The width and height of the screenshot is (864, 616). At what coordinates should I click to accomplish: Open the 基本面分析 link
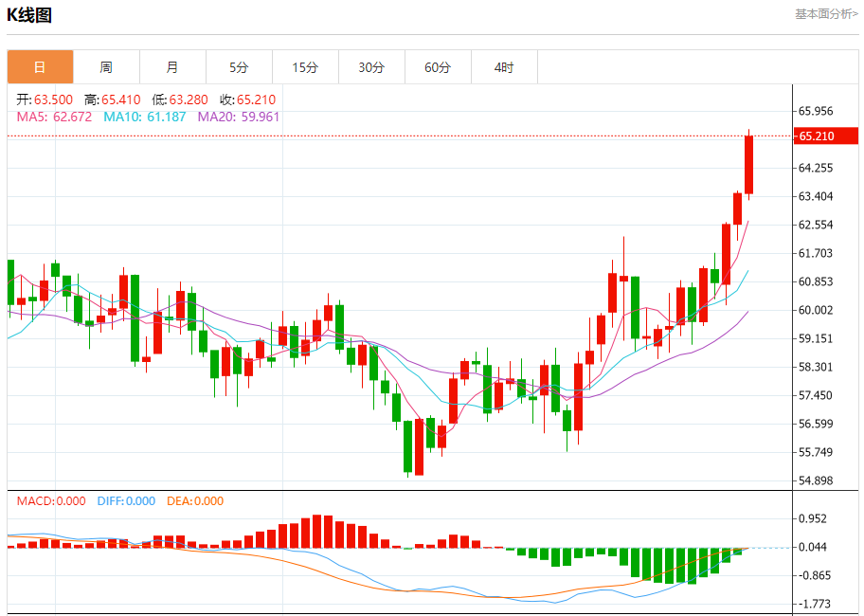pyautogui.click(x=826, y=14)
